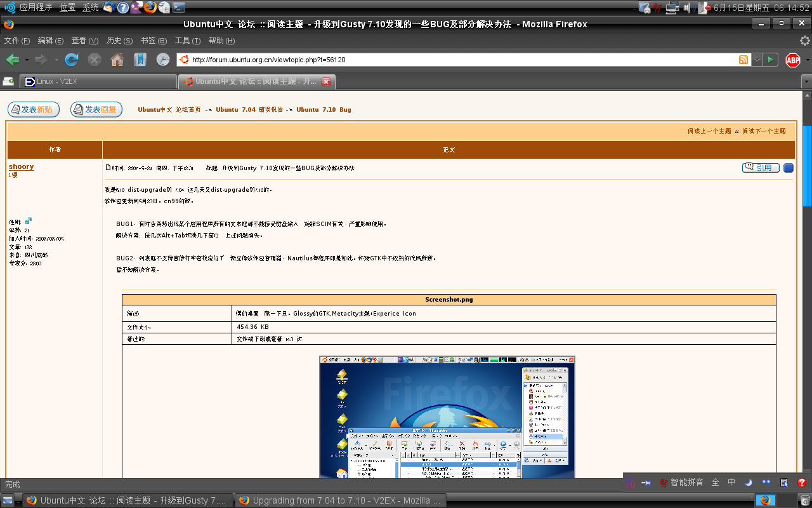Click the 发表新贴 button
812x508 pixels.
coord(34,109)
